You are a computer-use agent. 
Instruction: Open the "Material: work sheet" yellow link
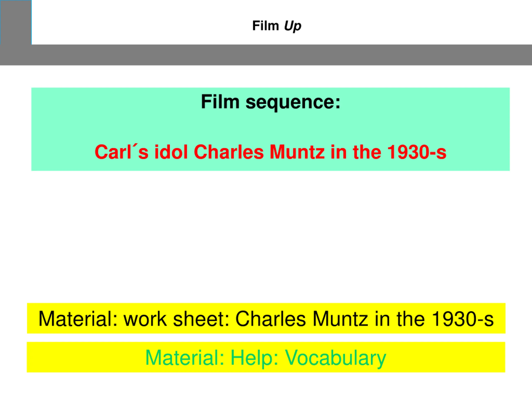[x=266, y=318]
